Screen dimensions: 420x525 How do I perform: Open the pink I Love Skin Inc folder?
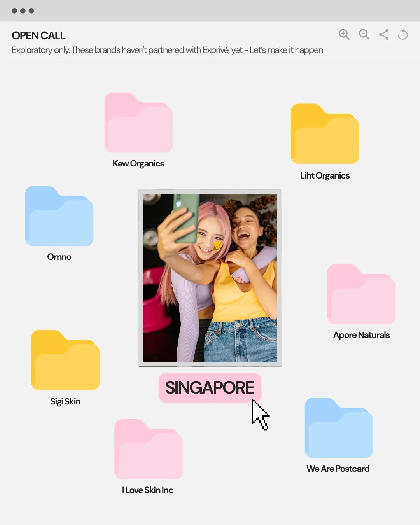[149, 449]
